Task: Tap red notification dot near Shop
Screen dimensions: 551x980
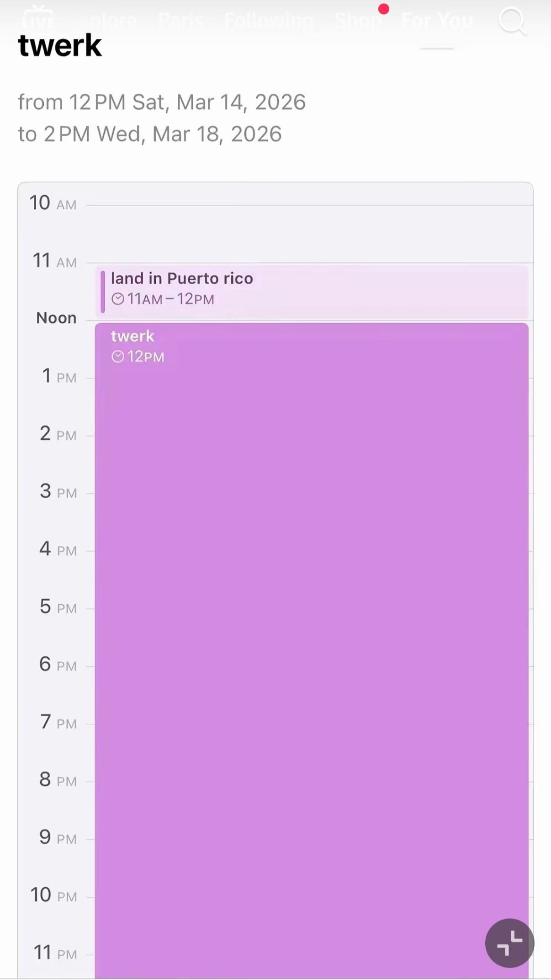Action: coord(384,9)
